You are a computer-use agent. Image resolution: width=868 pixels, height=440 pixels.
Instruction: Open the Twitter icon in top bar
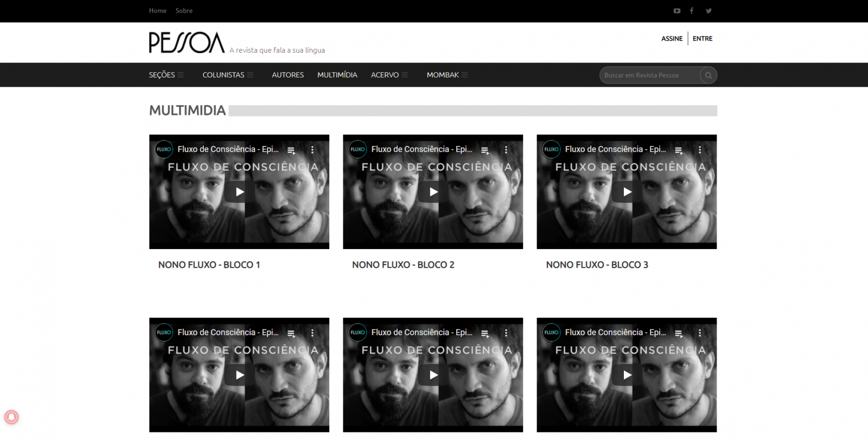709,11
